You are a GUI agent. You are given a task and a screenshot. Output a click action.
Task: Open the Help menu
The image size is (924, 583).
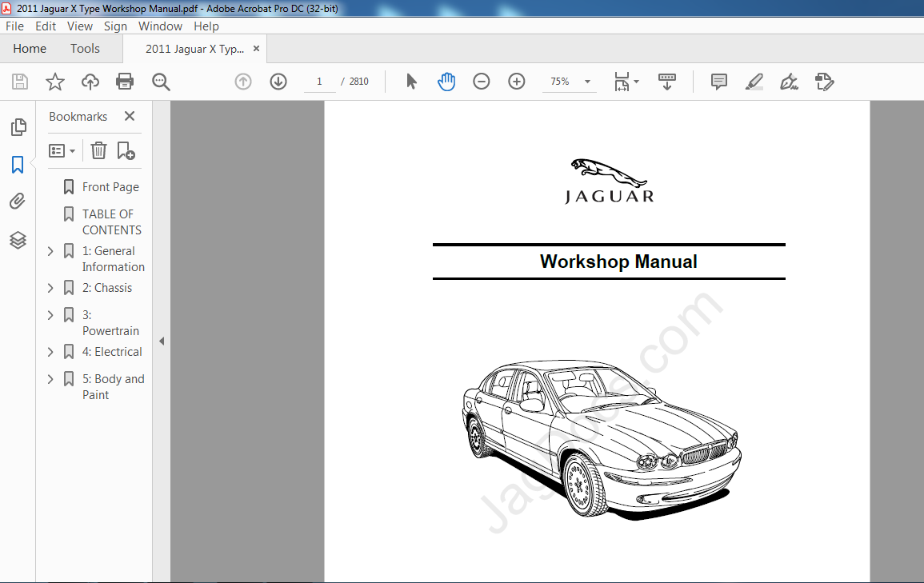coord(206,26)
